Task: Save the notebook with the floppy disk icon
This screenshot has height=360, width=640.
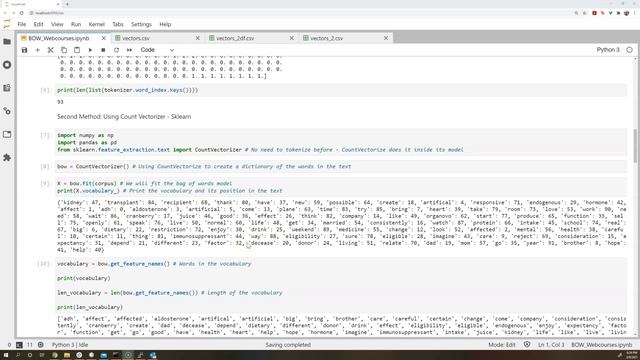Action: click(24, 50)
